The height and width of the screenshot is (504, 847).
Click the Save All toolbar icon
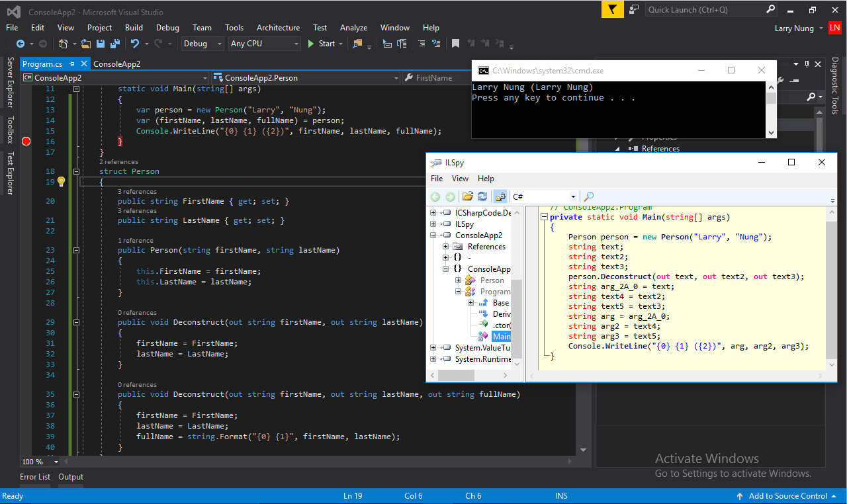(x=114, y=44)
